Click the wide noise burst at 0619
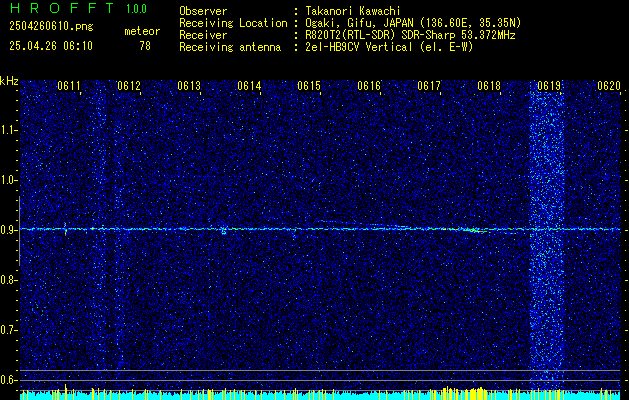 point(547,237)
